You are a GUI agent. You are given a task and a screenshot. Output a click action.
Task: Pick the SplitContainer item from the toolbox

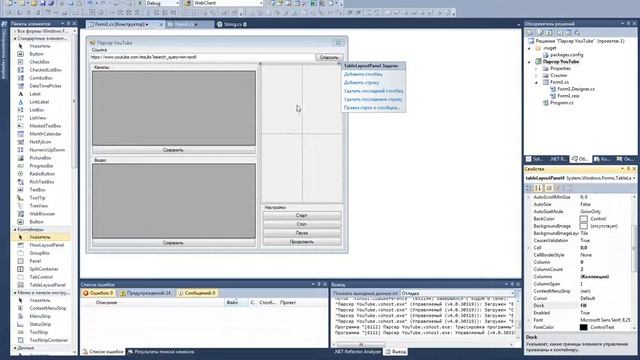tap(44, 269)
